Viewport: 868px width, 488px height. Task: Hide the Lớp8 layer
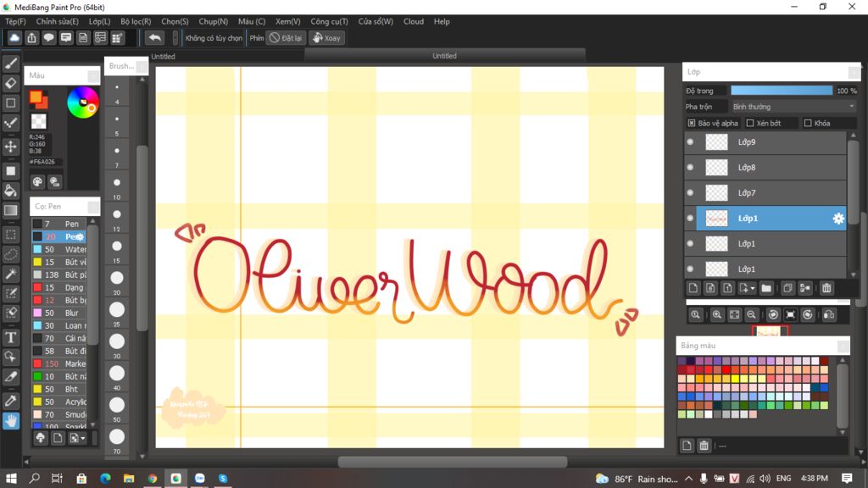(690, 167)
